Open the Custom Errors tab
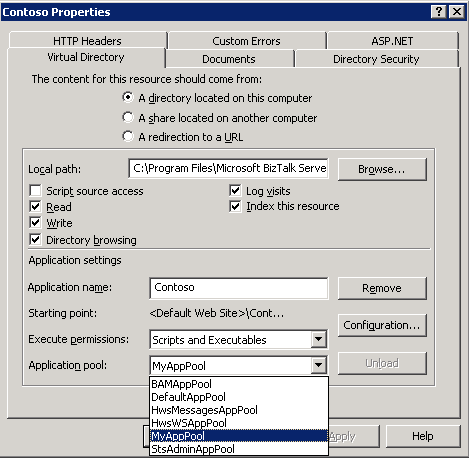The image size is (469, 459). click(247, 41)
